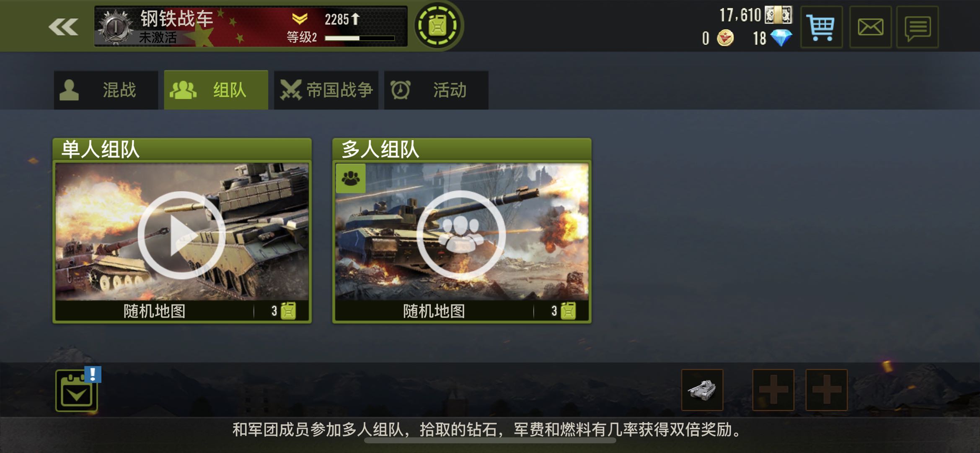Tap the blue diamond currency icon

tap(781, 38)
